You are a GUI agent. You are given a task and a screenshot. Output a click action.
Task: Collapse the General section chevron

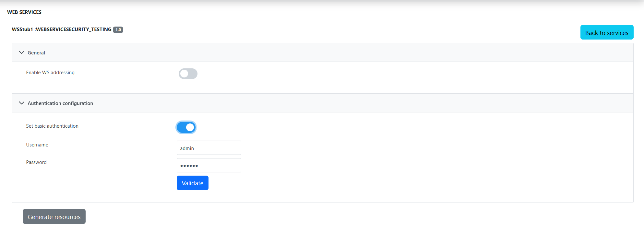pyautogui.click(x=21, y=52)
